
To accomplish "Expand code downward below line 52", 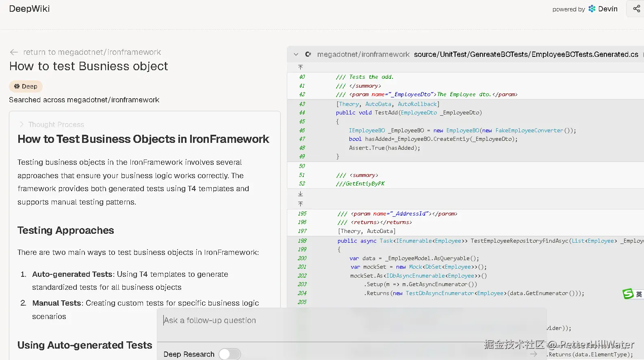I will (x=300, y=194).
